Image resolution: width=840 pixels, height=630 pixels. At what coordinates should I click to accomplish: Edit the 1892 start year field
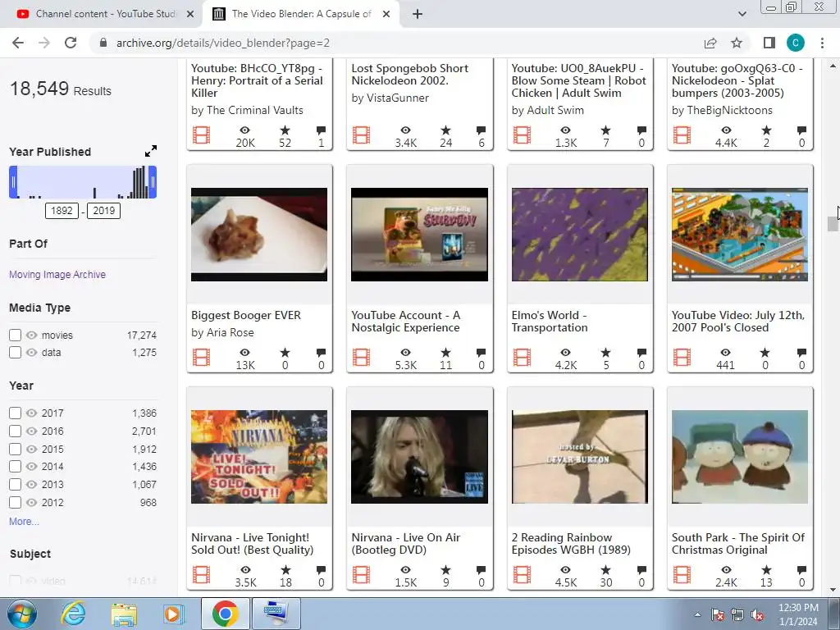(x=62, y=211)
